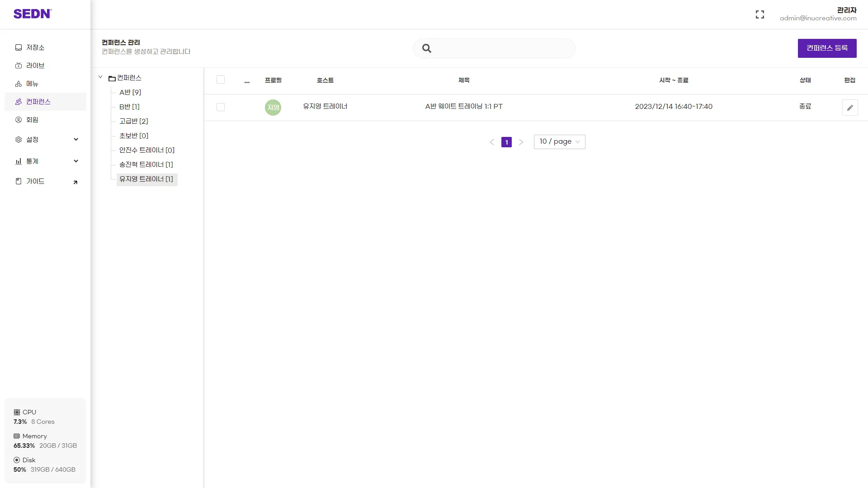This screenshot has height=488, width=868.
Task: Check the 유지영 트레이너 row checkbox
Action: [221, 107]
